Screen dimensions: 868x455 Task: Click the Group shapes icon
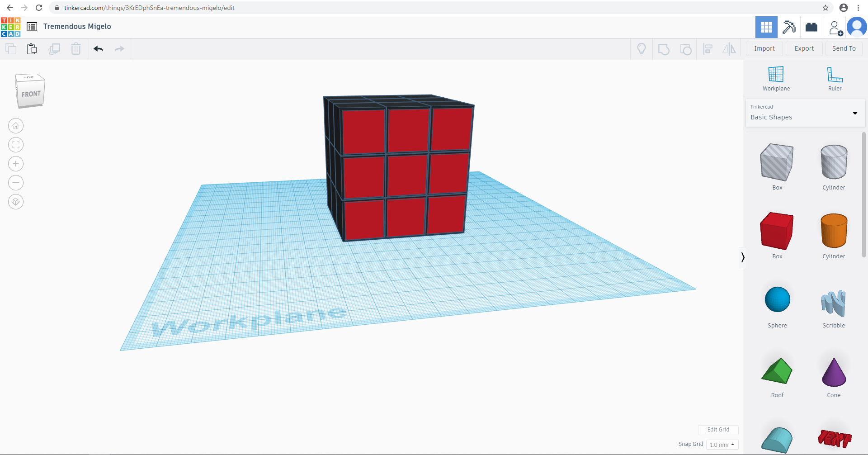664,49
